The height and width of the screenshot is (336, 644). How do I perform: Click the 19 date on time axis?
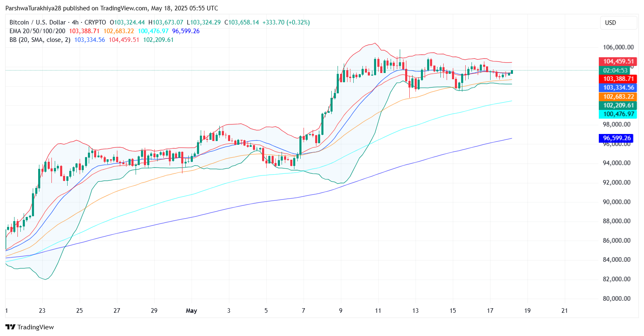(x=527, y=310)
